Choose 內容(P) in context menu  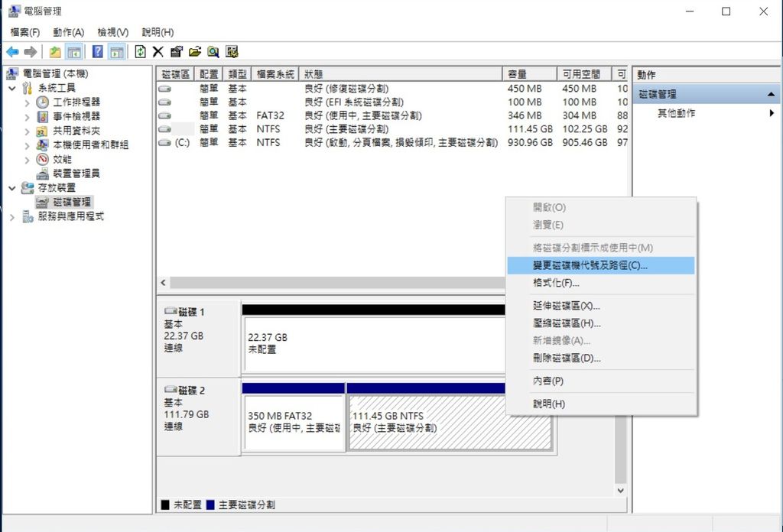point(601,381)
